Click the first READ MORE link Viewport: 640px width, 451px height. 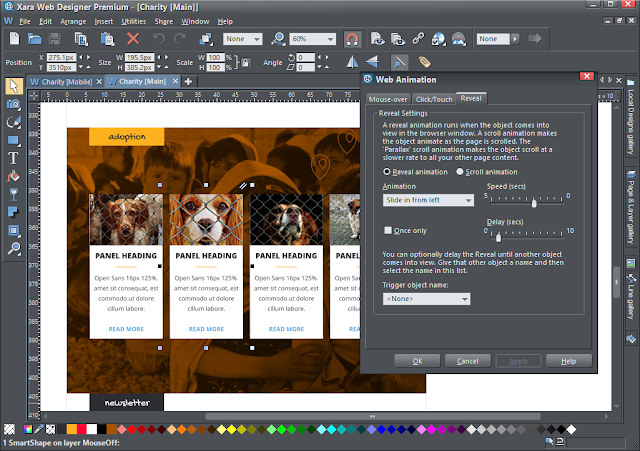[x=126, y=329]
